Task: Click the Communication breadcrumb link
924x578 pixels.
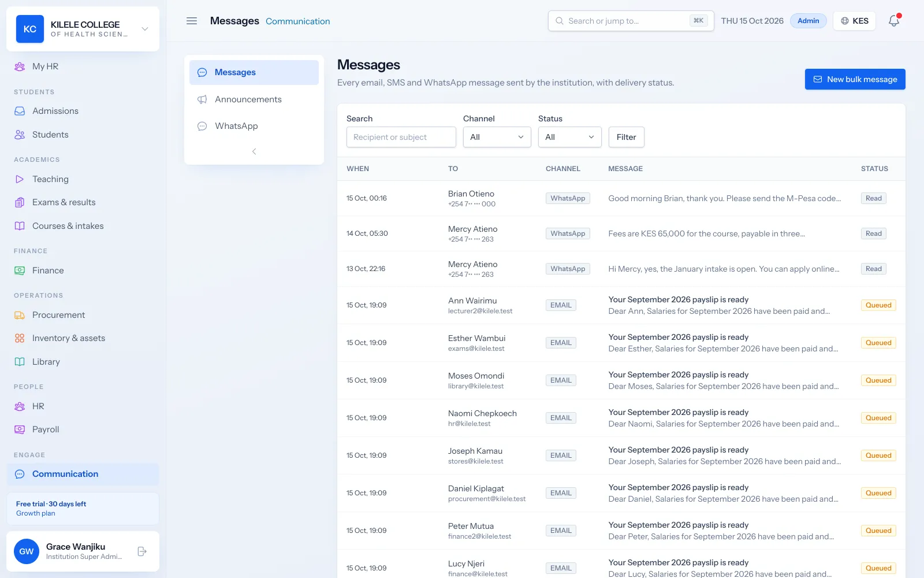Action: (298, 21)
